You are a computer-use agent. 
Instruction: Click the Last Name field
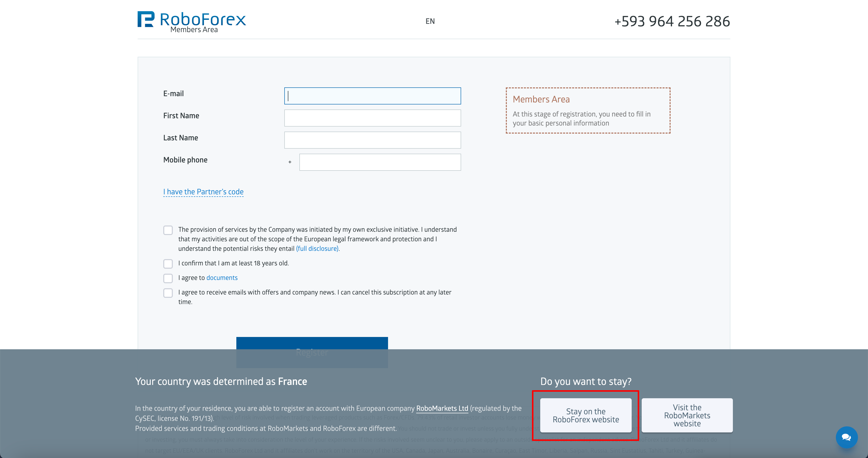click(x=372, y=140)
